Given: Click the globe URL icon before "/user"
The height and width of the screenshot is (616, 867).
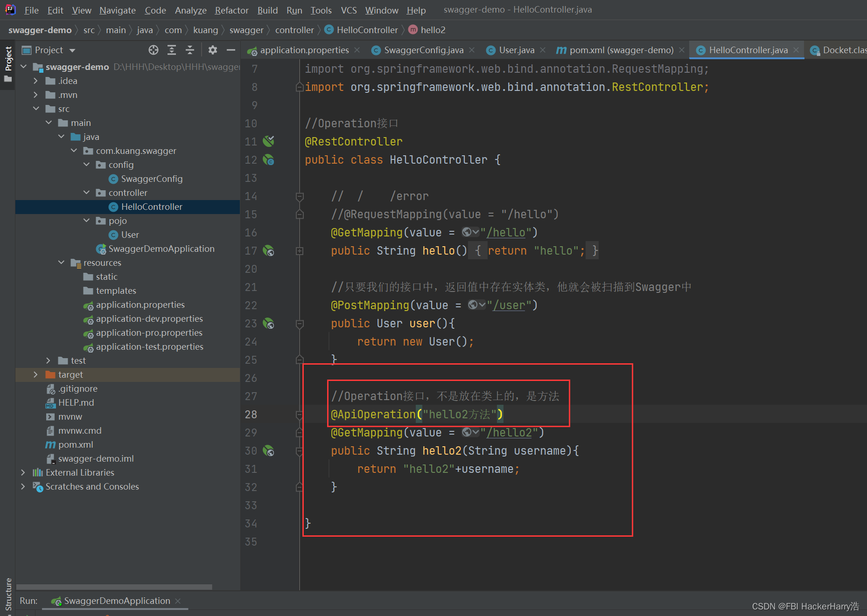Looking at the screenshot, I should pyautogui.click(x=476, y=305).
